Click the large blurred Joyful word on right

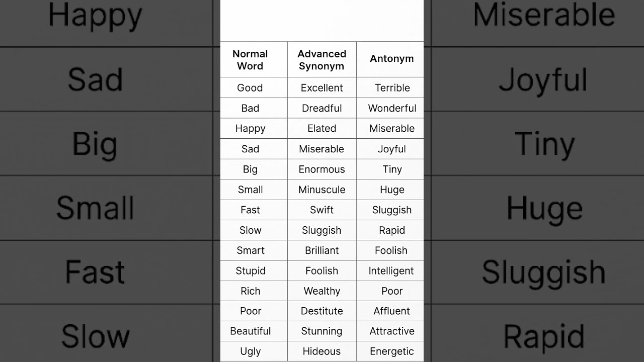[543, 80]
